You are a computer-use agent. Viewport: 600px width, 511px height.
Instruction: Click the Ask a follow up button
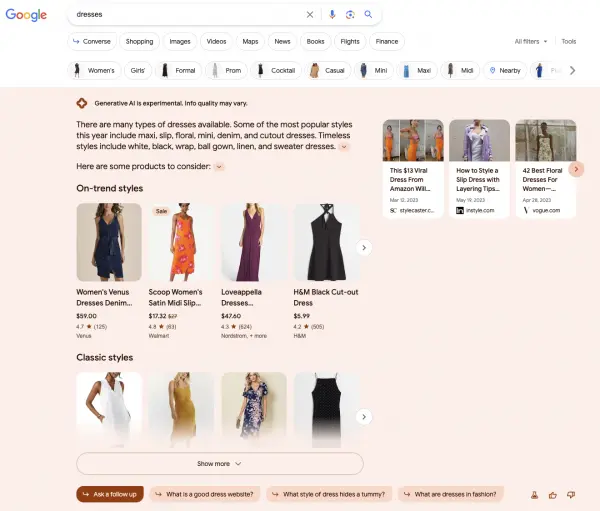coord(110,494)
